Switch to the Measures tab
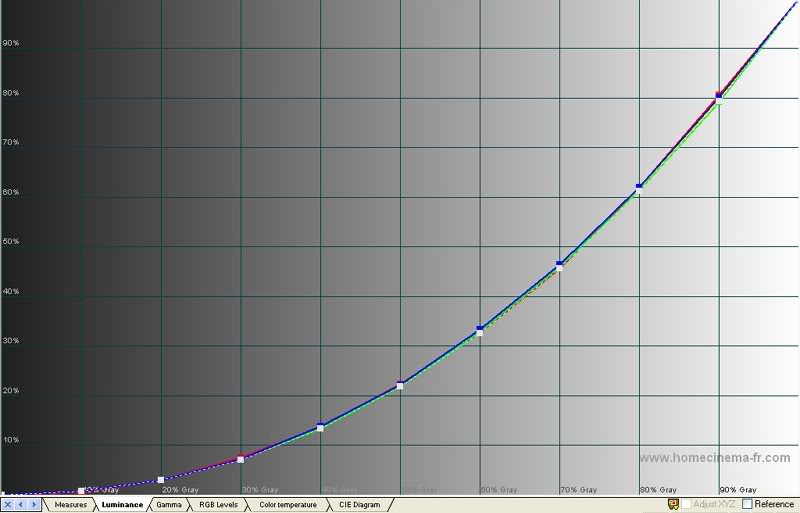 pos(71,505)
